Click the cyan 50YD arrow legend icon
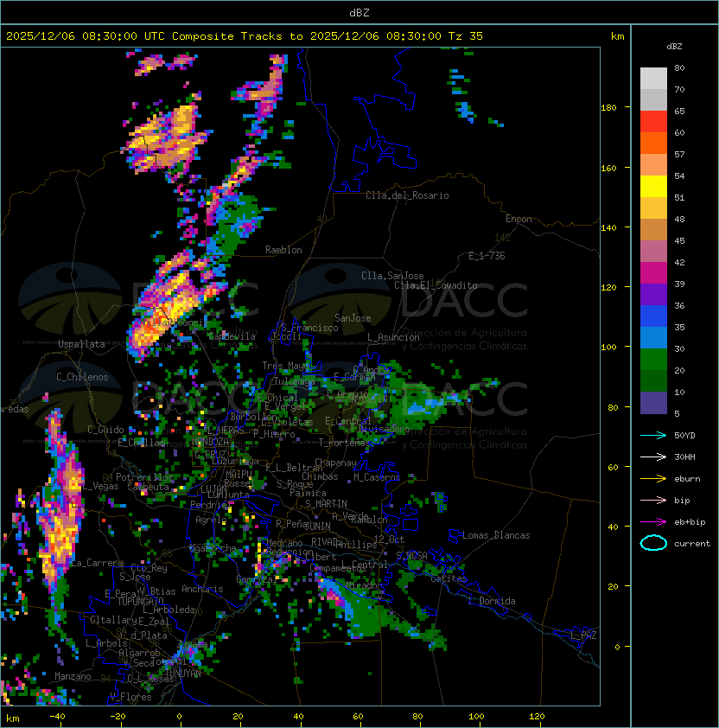719x728 pixels. click(653, 435)
